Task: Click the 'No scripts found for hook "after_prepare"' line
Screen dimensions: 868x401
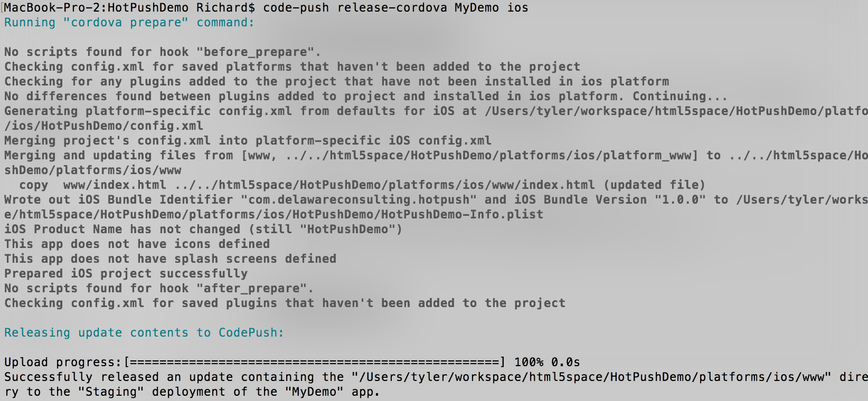Action: tap(159, 289)
